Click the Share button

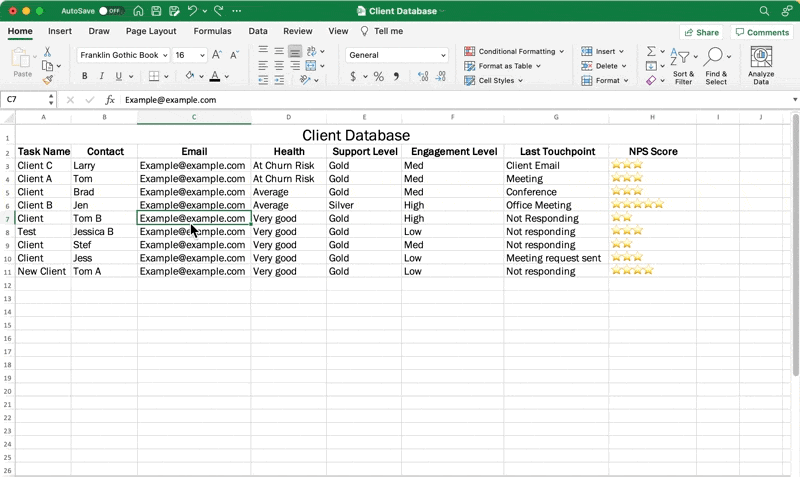click(701, 32)
